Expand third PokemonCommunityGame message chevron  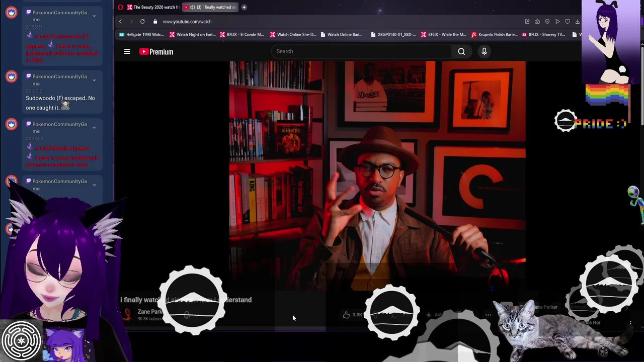click(x=94, y=128)
